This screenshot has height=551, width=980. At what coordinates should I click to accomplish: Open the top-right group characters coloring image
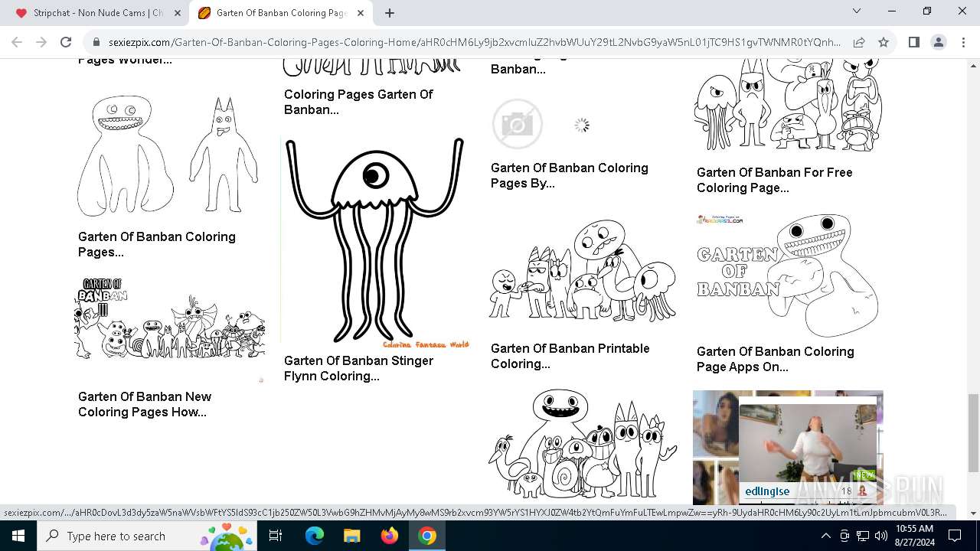(788, 105)
